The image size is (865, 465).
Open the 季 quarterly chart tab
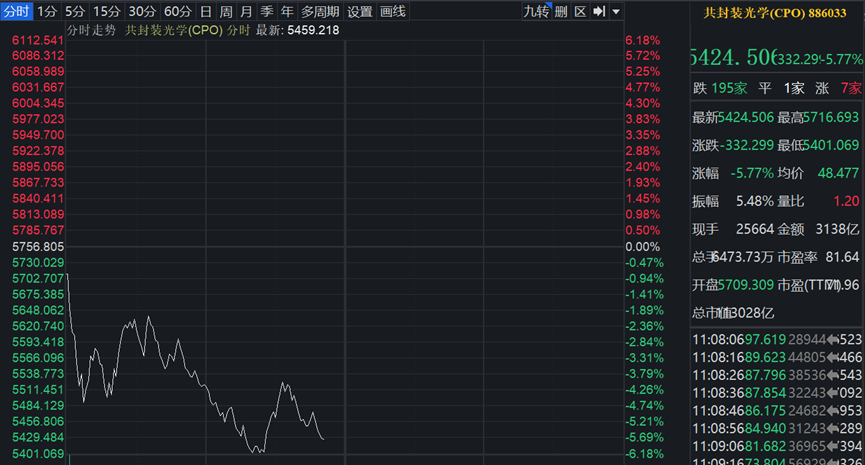coord(267,11)
